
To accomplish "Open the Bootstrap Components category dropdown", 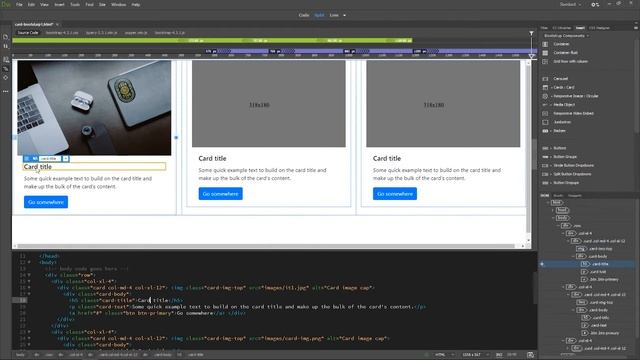I will click(x=567, y=36).
